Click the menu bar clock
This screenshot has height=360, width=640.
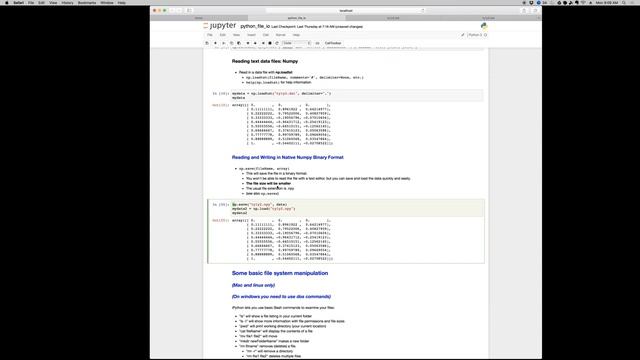(x=607, y=2)
